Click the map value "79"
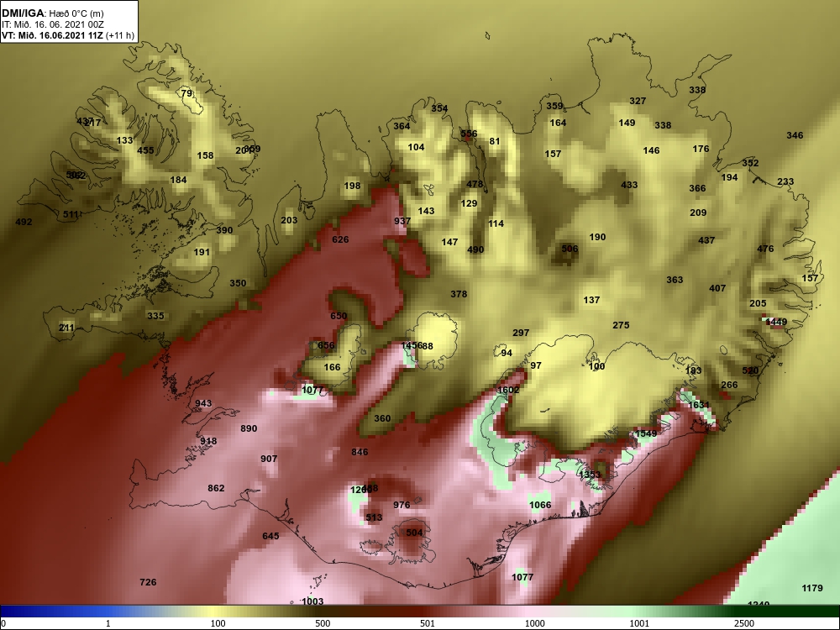840x630 pixels. (186, 93)
